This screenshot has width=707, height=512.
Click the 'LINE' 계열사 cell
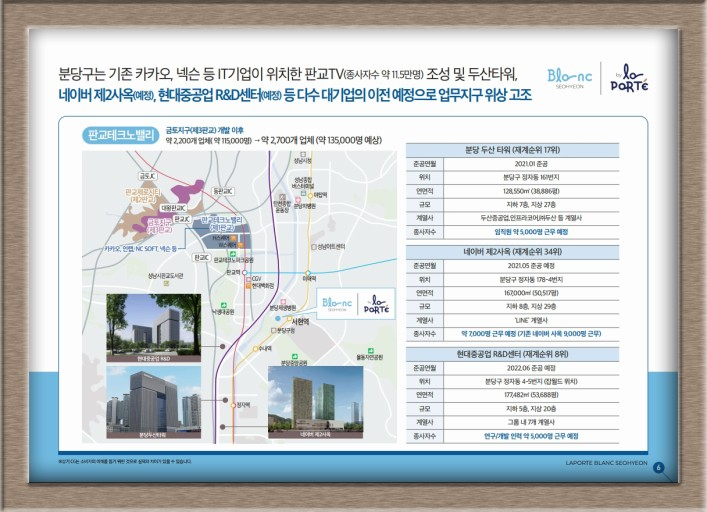point(531,320)
